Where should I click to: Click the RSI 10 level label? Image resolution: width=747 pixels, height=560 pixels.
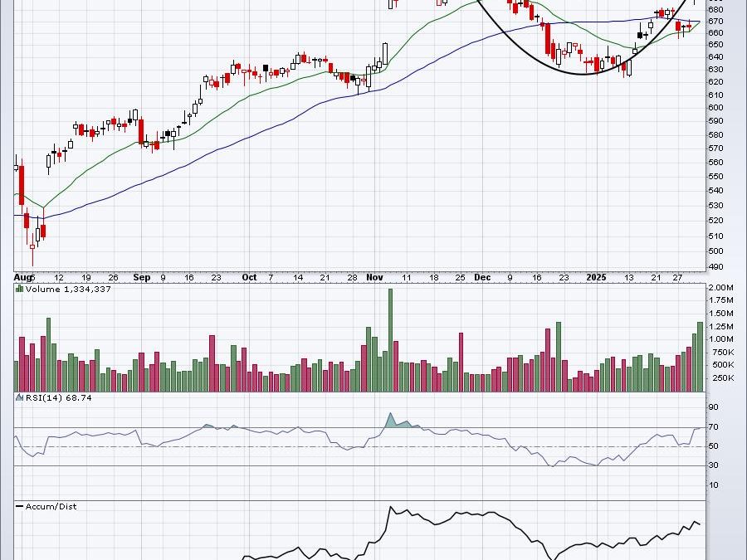point(713,485)
